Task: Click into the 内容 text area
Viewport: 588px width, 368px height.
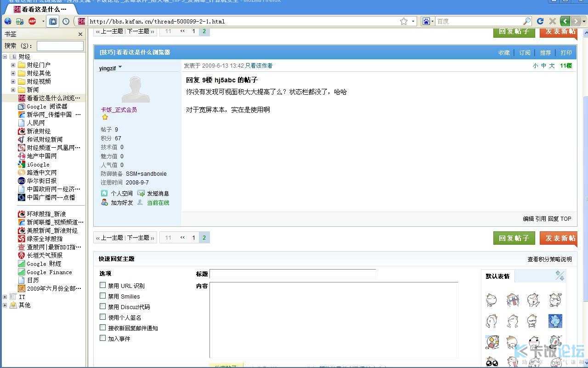Action: click(334, 320)
